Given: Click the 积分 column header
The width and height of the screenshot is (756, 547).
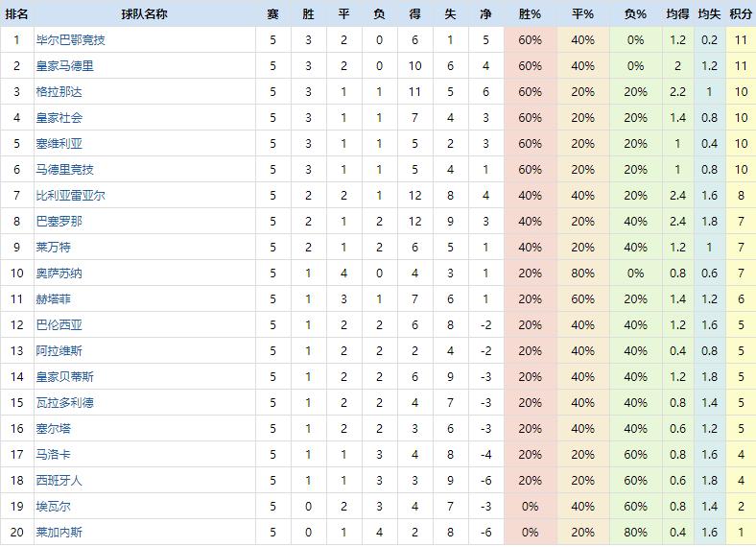Looking at the screenshot, I should click(x=741, y=14).
